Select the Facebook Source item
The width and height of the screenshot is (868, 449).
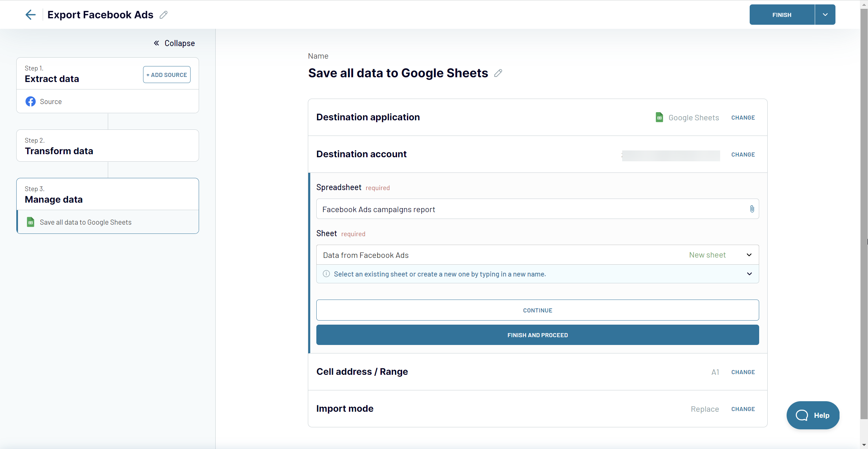click(x=107, y=101)
